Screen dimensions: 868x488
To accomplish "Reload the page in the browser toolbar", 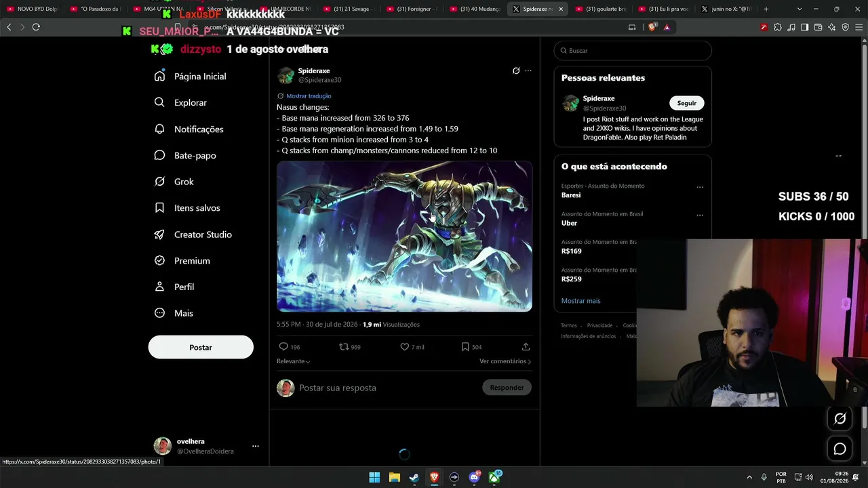I will 36,27.
